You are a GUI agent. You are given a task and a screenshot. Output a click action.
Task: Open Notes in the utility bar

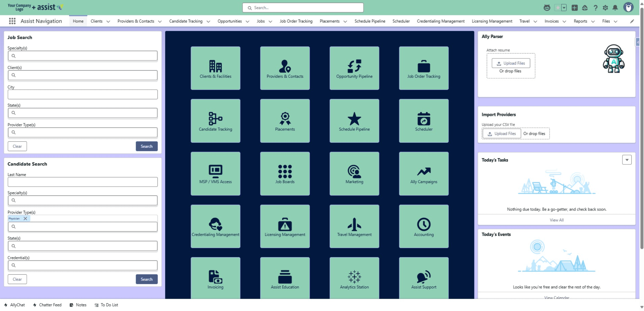78,305
